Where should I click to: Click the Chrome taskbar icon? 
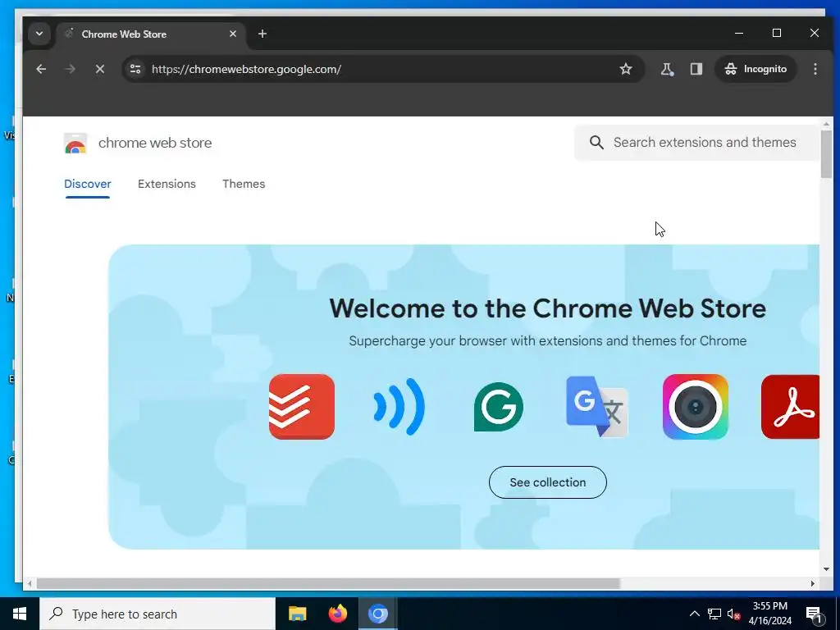pos(377,614)
